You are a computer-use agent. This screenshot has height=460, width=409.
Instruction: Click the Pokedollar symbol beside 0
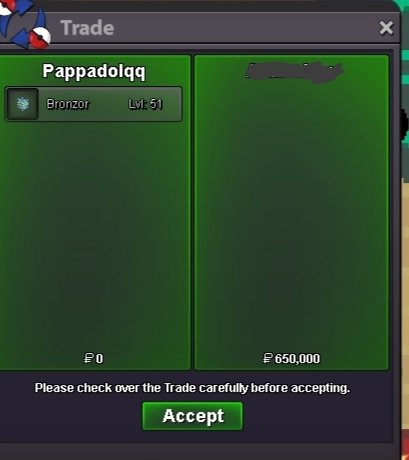point(88,359)
